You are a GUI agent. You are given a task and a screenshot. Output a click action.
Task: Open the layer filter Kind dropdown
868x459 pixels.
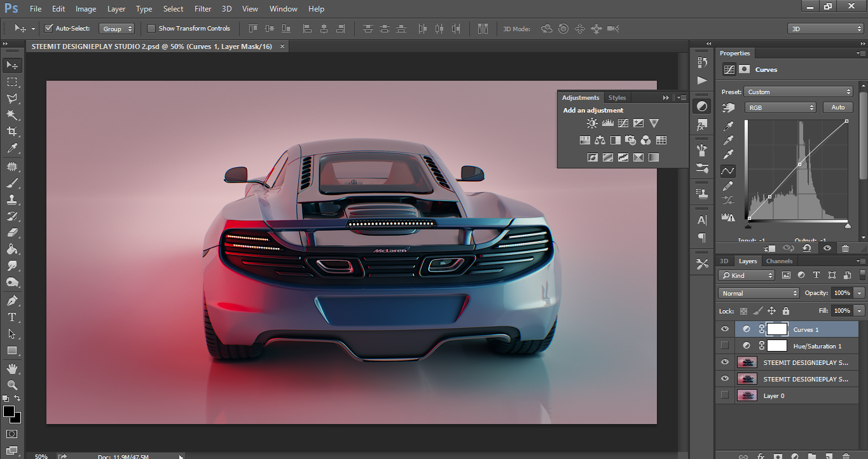(x=747, y=275)
